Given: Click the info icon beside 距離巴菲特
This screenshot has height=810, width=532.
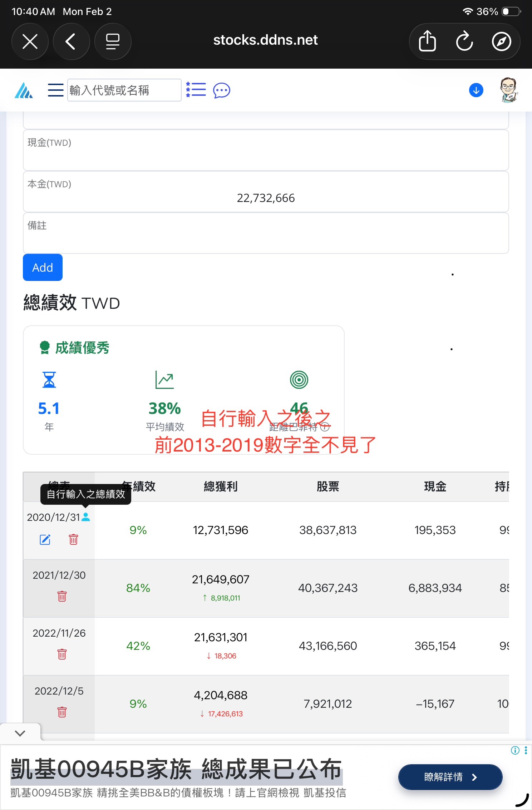Looking at the screenshot, I should click(325, 427).
